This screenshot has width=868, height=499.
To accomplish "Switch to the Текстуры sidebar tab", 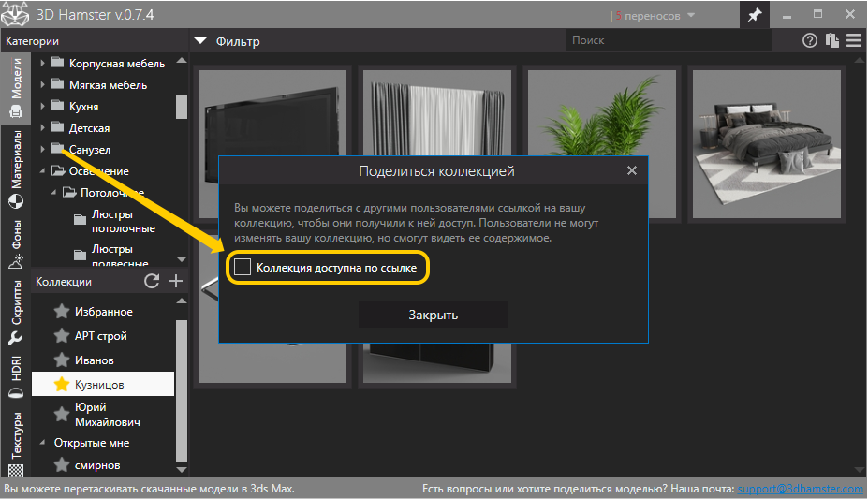I will pyautogui.click(x=16, y=444).
